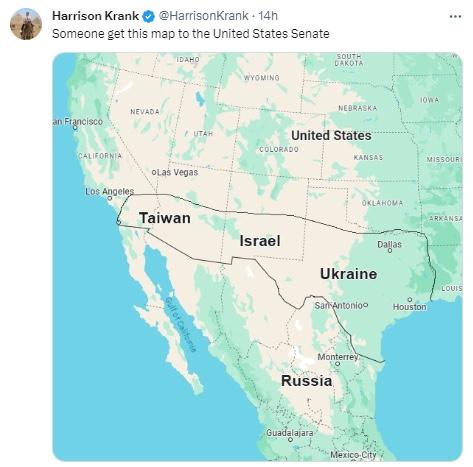Click the Las Vegas city marker
The width and height of the screenshot is (473, 467).
(154, 172)
